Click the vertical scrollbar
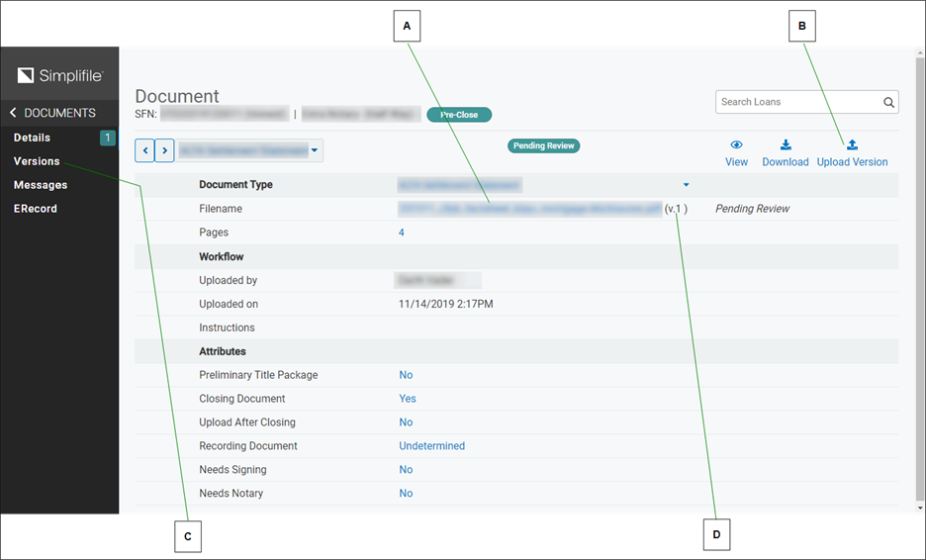The height and width of the screenshot is (560, 926). pyautogui.click(x=920, y=279)
